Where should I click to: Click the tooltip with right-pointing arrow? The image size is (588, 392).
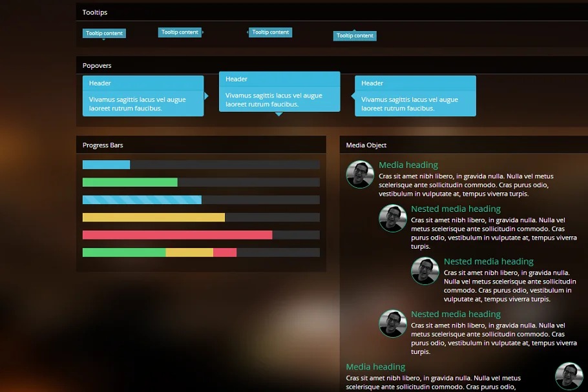(180, 32)
